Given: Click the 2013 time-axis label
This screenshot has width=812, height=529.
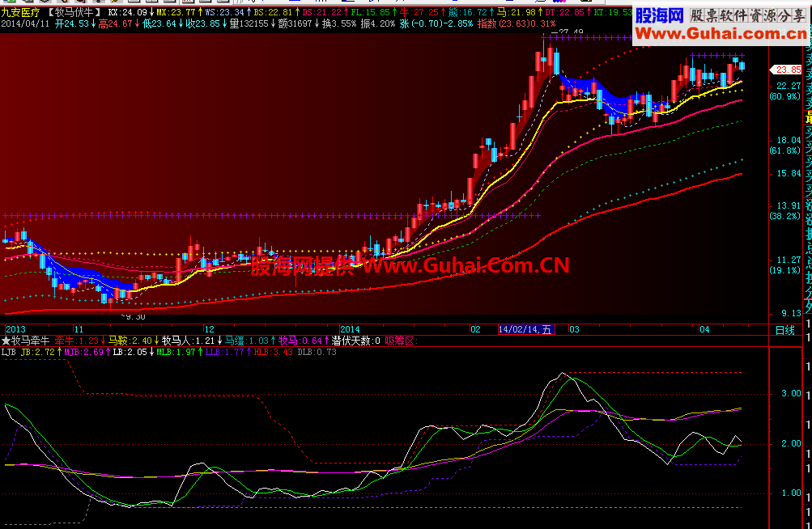Looking at the screenshot, I should tap(15, 330).
